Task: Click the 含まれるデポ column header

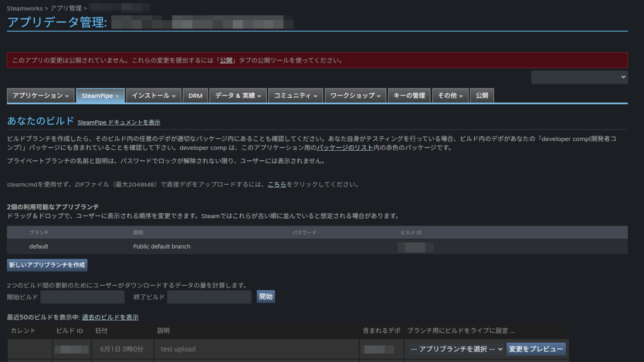Action: 382,331
